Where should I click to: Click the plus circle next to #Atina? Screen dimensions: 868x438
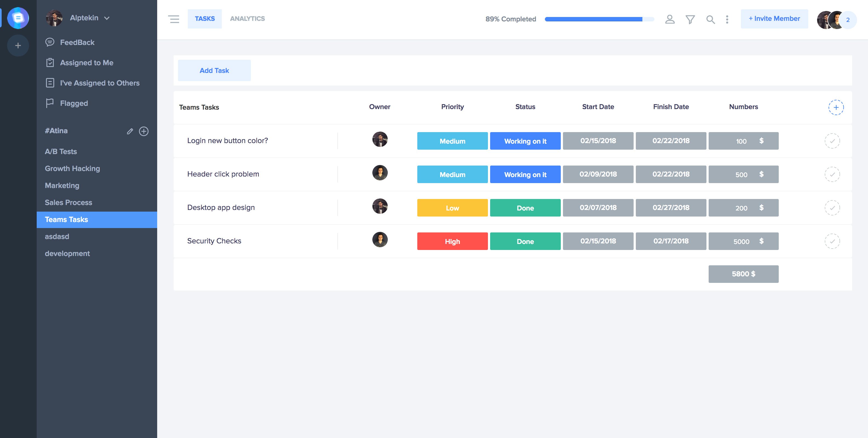tap(144, 131)
